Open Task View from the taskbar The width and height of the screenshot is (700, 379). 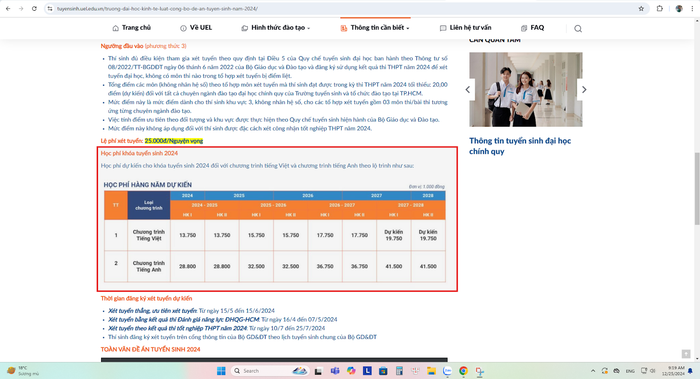318,371
